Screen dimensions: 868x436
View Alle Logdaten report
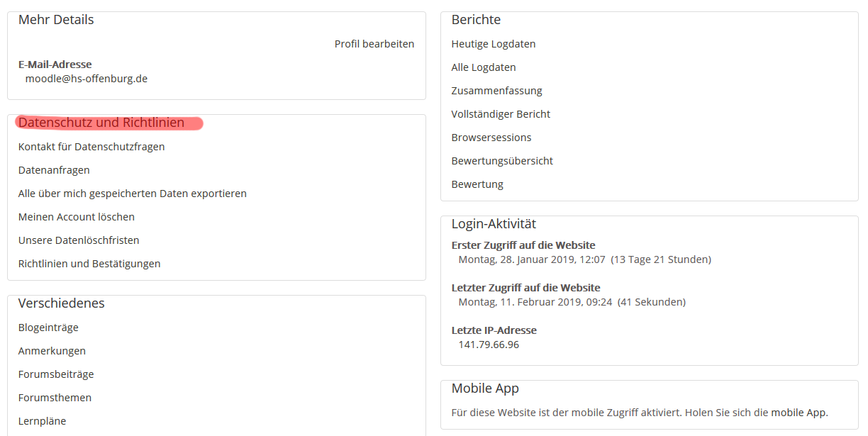tap(484, 67)
